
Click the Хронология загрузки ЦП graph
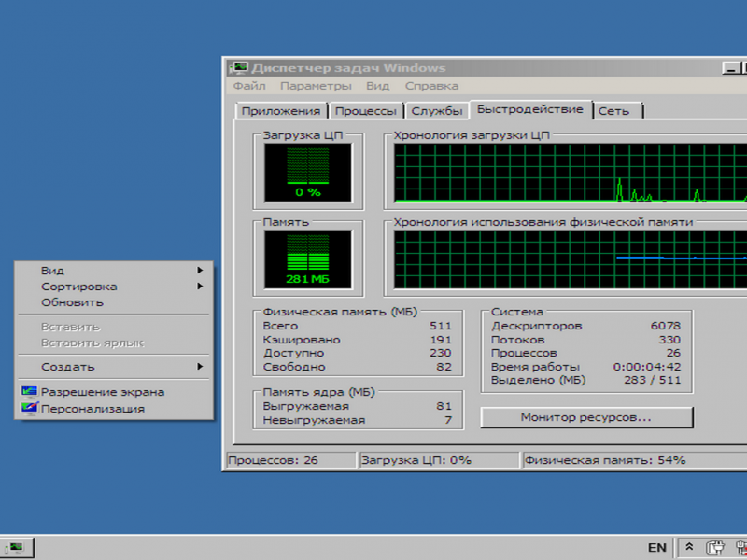point(571,174)
